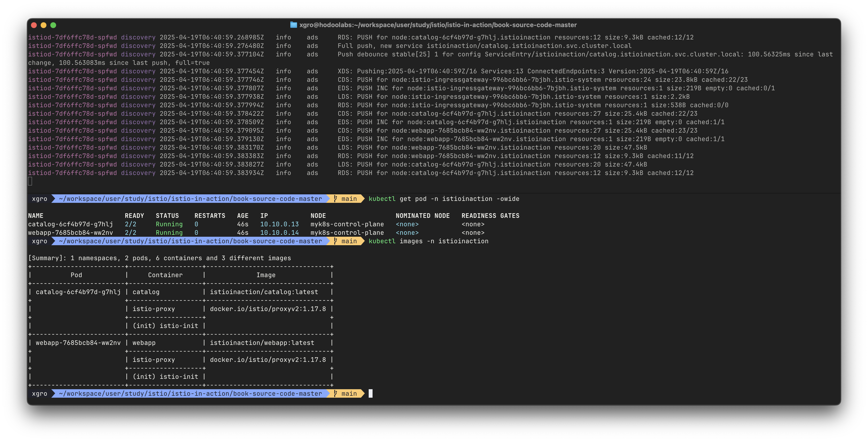Click the NAME column header
The image size is (868, 441).
click(x=36, y=216)
